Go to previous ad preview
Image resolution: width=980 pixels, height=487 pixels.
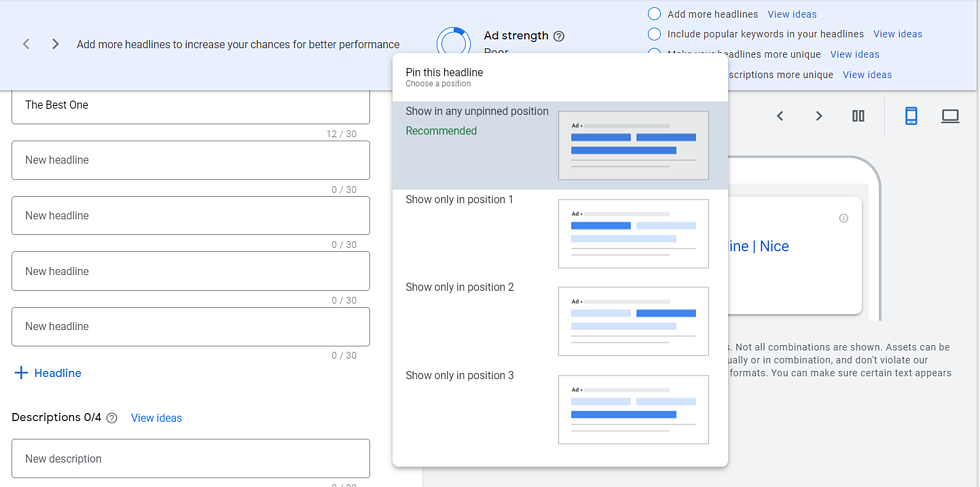coord(780,116)
